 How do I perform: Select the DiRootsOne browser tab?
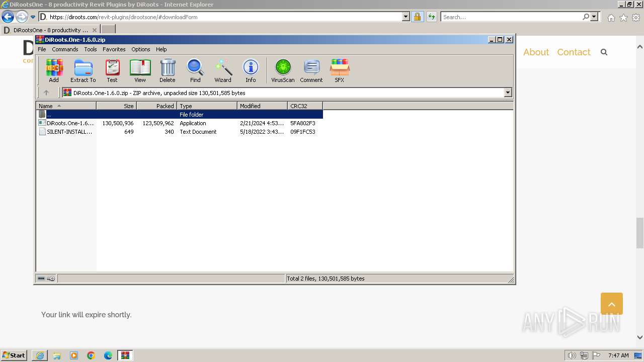[49, 30]
